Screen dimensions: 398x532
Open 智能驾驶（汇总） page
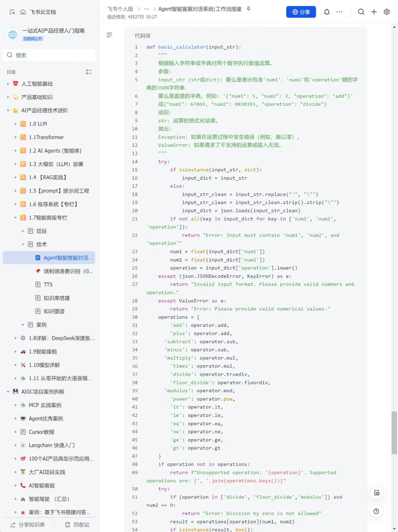pyautogui.click(x=49, y=499)
